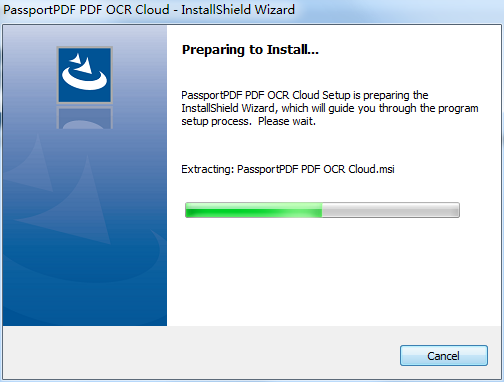
Task: Click the "Please wait." text
Action: click(x=287, y=121)
